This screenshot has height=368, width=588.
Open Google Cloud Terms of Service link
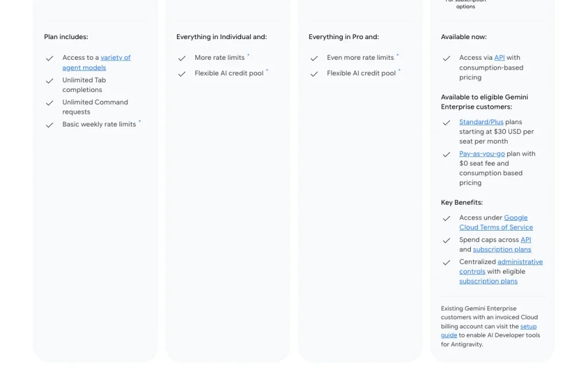pyautogui.click(x=496, y=223)
